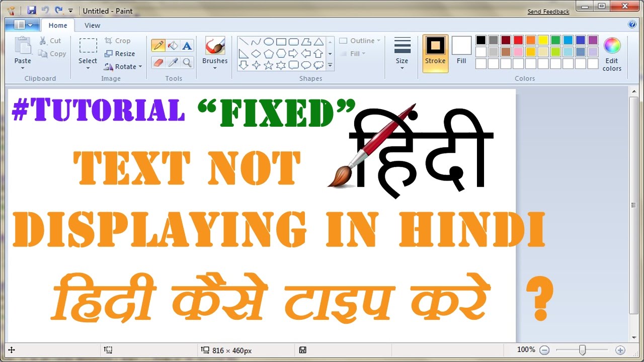Select the five-pointed Star shape
This screenshot has height=362, width=644.
coord(267,65)
